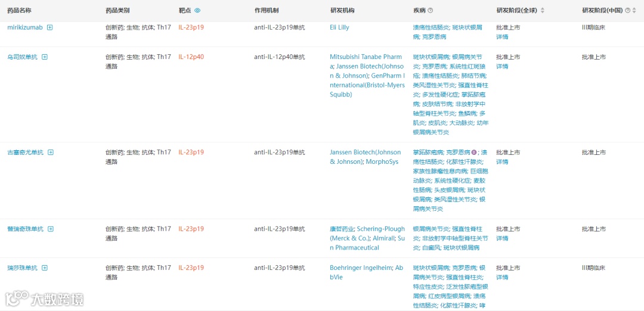Open 类风湿性关节炎 in the 乌司奴单抗 row
This screenshot has height=311, width=644.
click(434, 85)
